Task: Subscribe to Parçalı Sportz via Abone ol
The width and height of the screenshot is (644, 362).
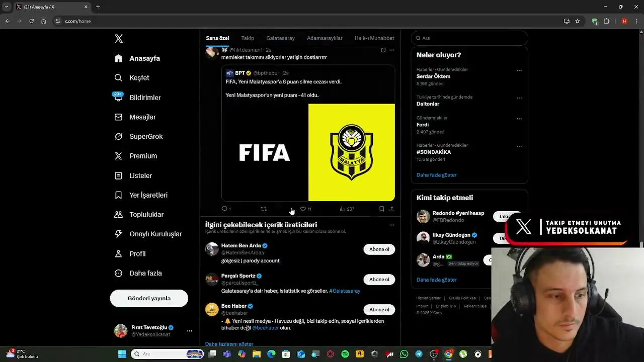Action: pyautogui.click(x=379, y=280)
